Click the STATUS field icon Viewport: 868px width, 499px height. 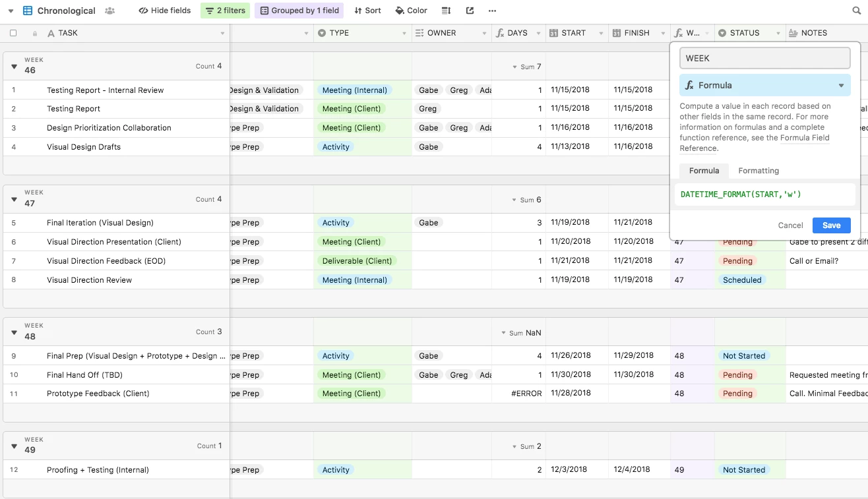[722, 33]
